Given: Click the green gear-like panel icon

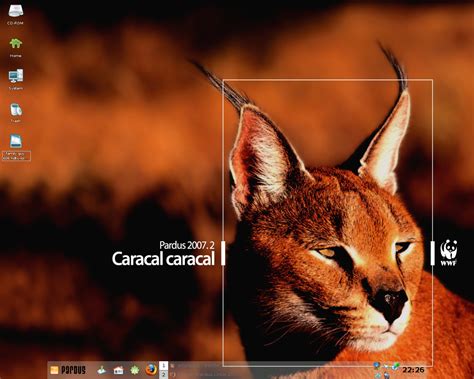Looking at the screenshot, I should pos(135,370).
